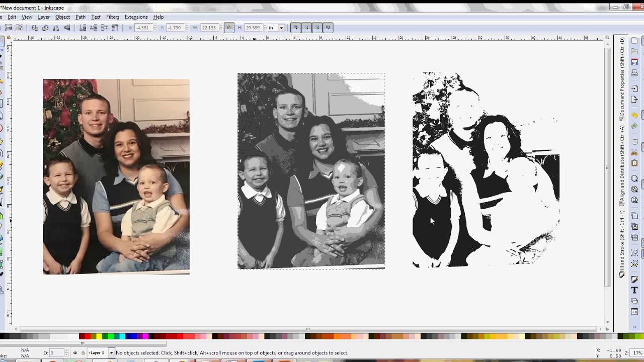Zoom to fit the drawing
The width and height of the screenshot is (644, 362).
point(634,189)
